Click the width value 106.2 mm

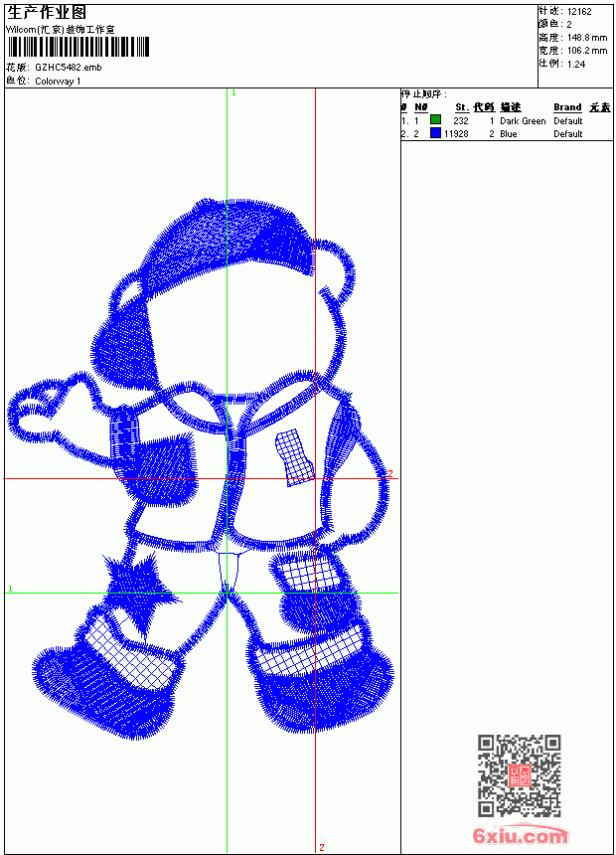pyautogui.click(x=587, y=51)
